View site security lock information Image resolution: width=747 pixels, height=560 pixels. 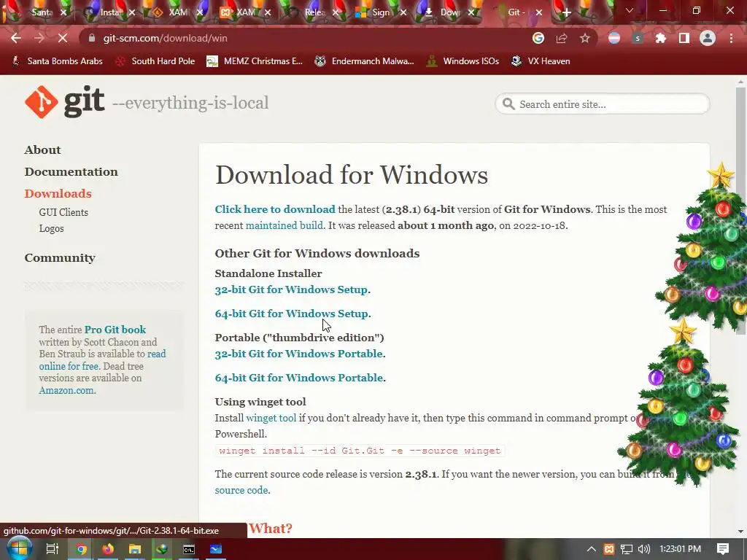[x=92, y=38]
